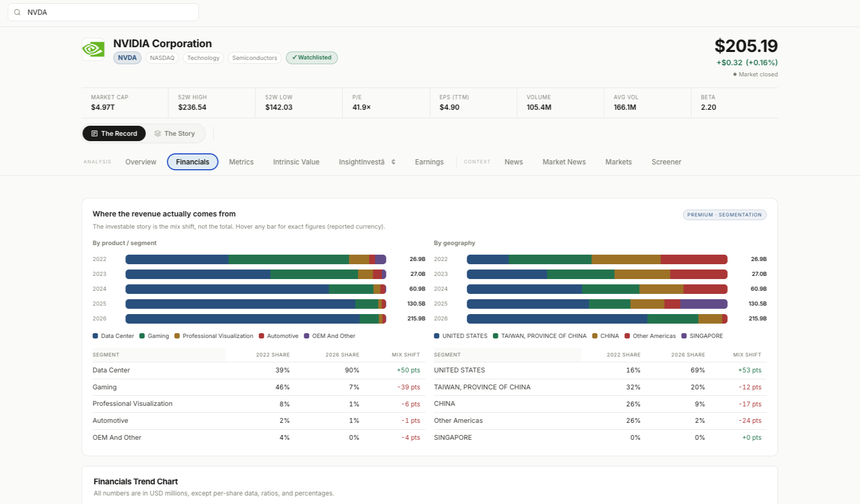Click the 2026 product segment bar
The width and height of the screenshot is (860, 504).
pyautogui.click(x=256, y=319)
